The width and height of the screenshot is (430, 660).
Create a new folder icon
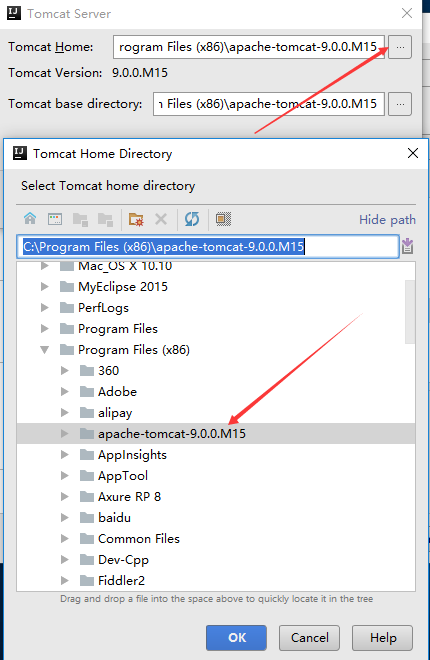(x=136, y=219)
